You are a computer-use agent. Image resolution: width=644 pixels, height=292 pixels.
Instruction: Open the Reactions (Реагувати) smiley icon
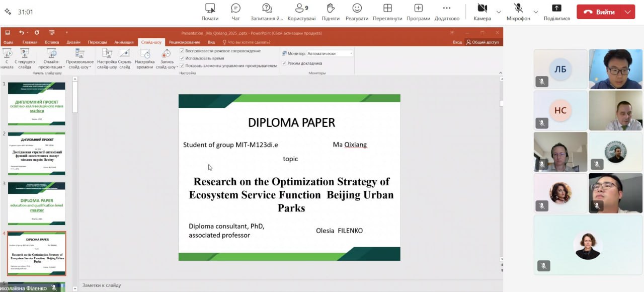(357, 9)
